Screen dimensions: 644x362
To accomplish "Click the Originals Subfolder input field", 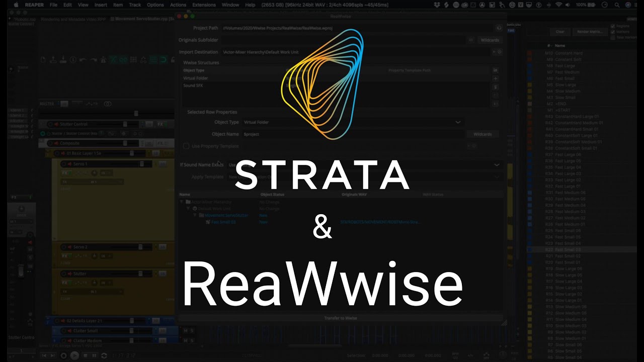I will 344,40.
